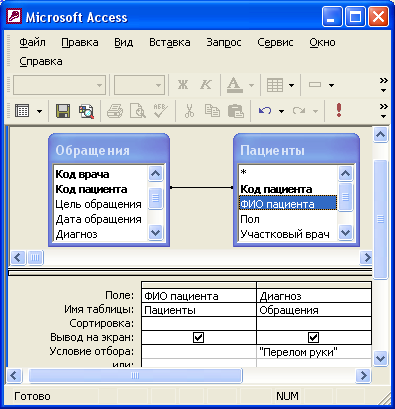This screenshot has width=395, height=409.
Task: Open Redo history dropdown arrow
Action: click(x=315, y=111)
